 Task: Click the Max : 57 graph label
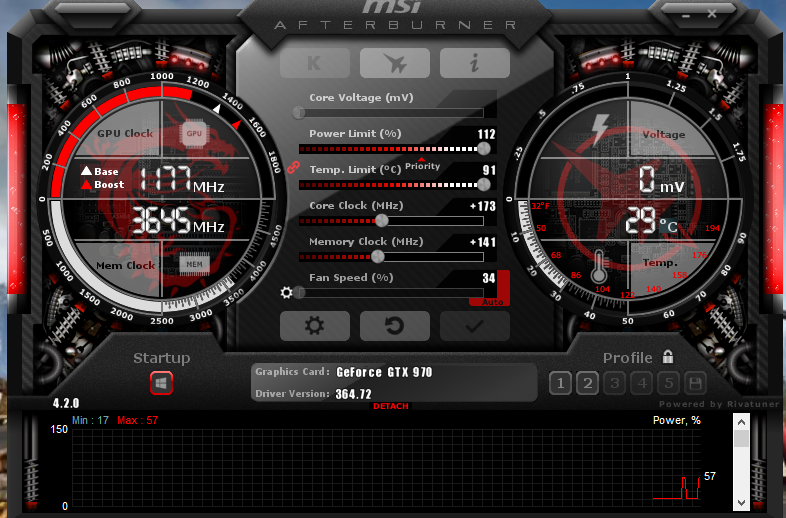click(x=137, y=420)
